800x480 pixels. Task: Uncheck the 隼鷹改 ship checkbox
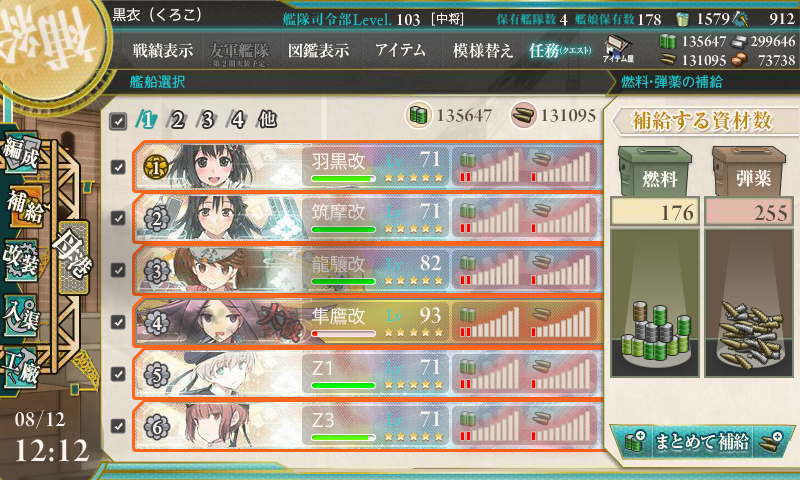118,322
